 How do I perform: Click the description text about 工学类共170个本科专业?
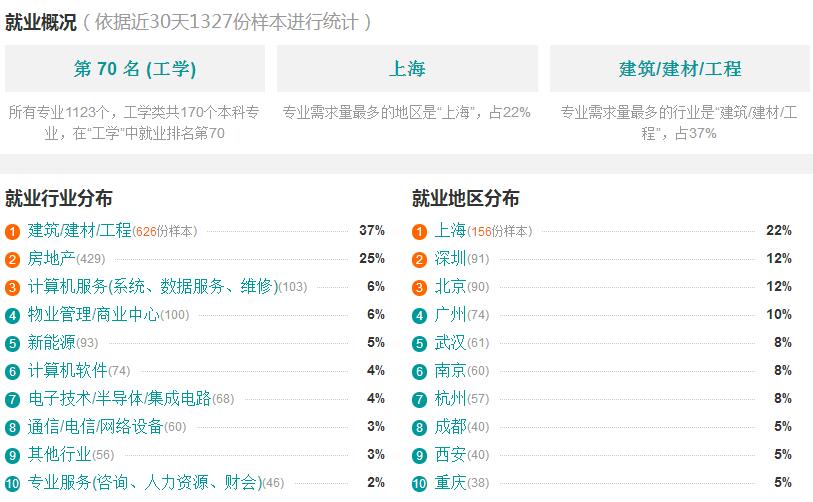pyautogui.click(x=135, y=123)
